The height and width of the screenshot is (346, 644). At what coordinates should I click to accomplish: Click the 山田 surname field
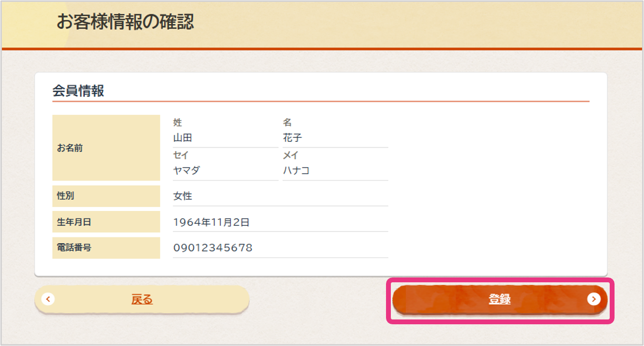(183, 138)
